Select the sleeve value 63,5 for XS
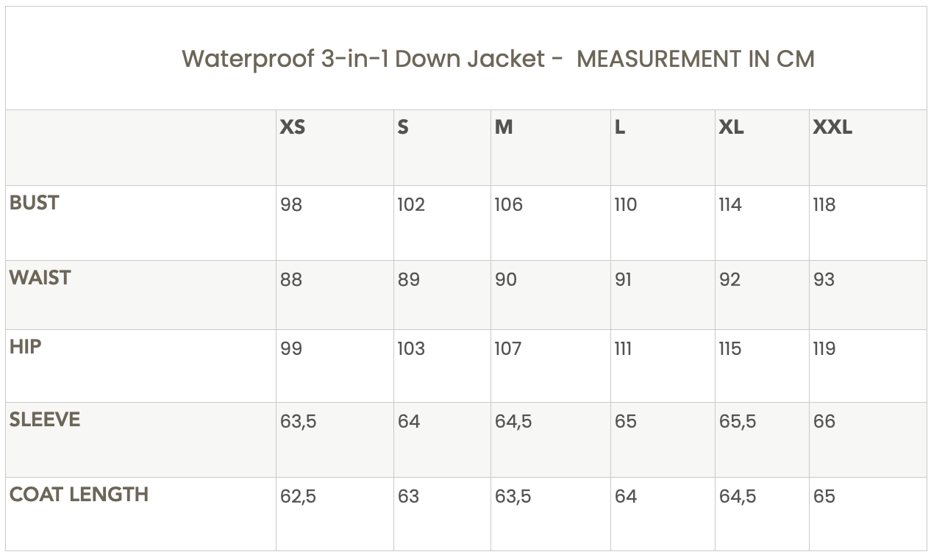The image size is (931, 560). pos(298,422)
